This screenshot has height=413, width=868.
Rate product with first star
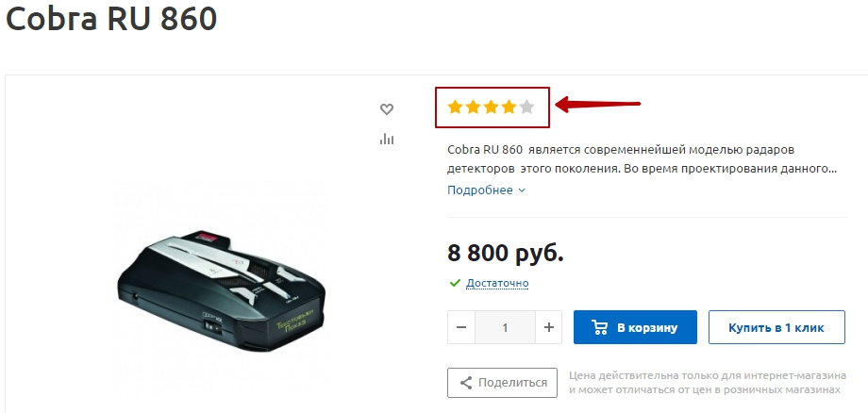tap(455, 107)
